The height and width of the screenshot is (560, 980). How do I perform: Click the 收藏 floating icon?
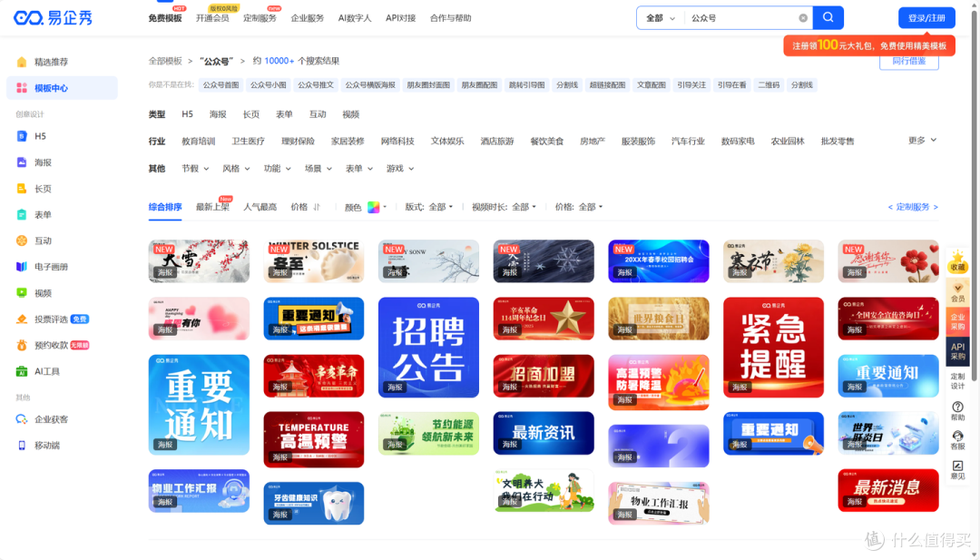(x=957, y=261)
